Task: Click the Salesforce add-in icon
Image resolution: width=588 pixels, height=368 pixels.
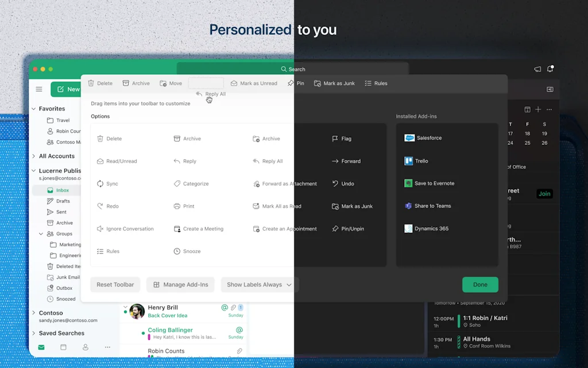Action: 409,138
